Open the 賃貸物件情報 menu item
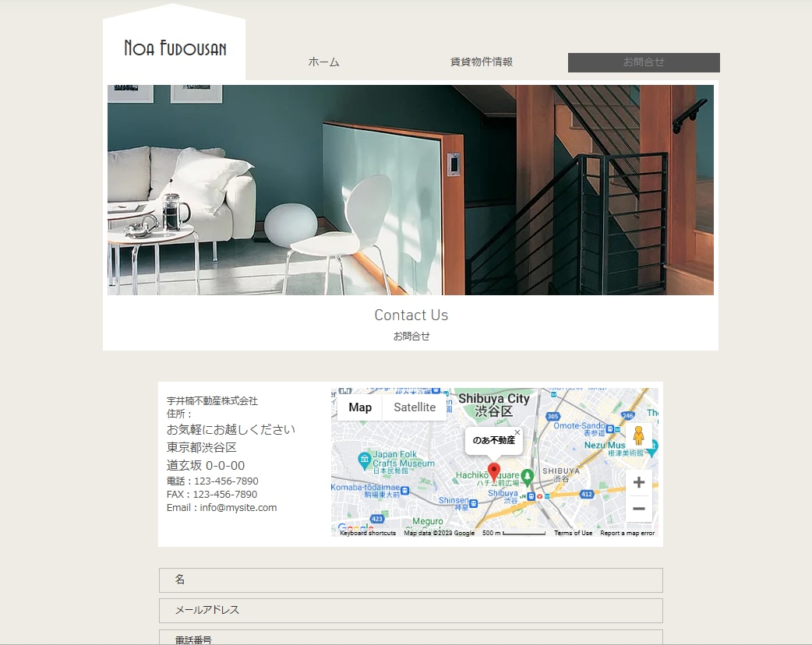Viewport: 812px width, 645px height. point(482,62)
